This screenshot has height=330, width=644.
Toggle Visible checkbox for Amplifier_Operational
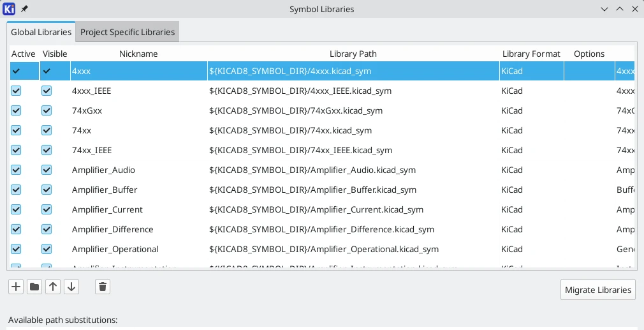(x=47, y=249)
